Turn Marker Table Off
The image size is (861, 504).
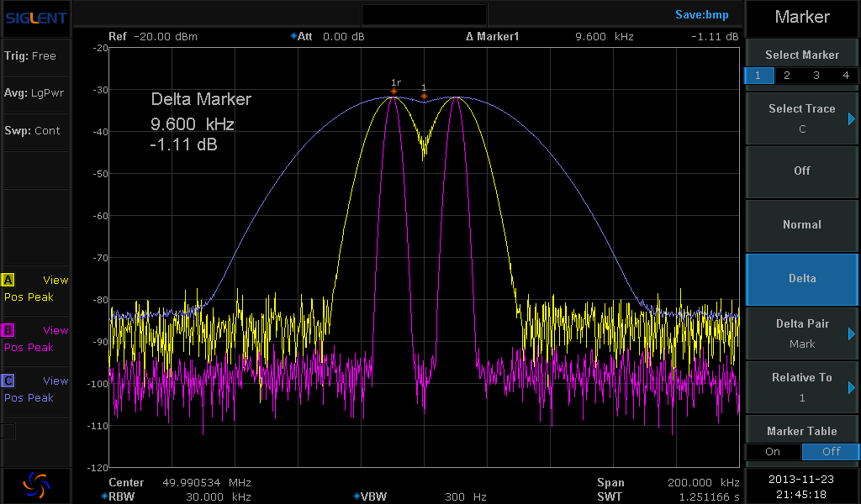pos(831,452)
